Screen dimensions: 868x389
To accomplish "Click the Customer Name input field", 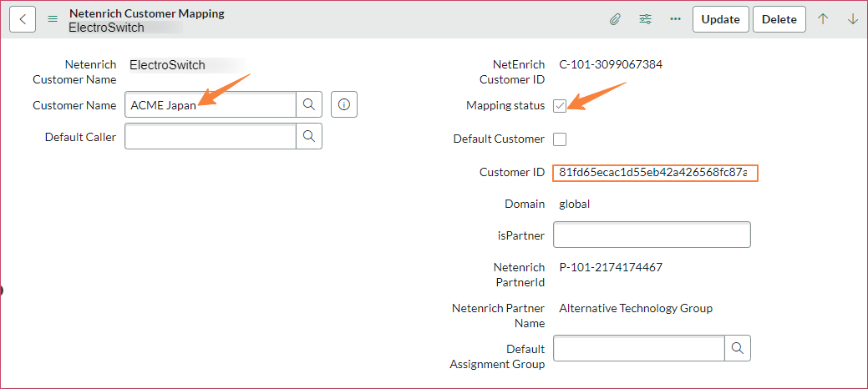I will (x=211, y=104).
